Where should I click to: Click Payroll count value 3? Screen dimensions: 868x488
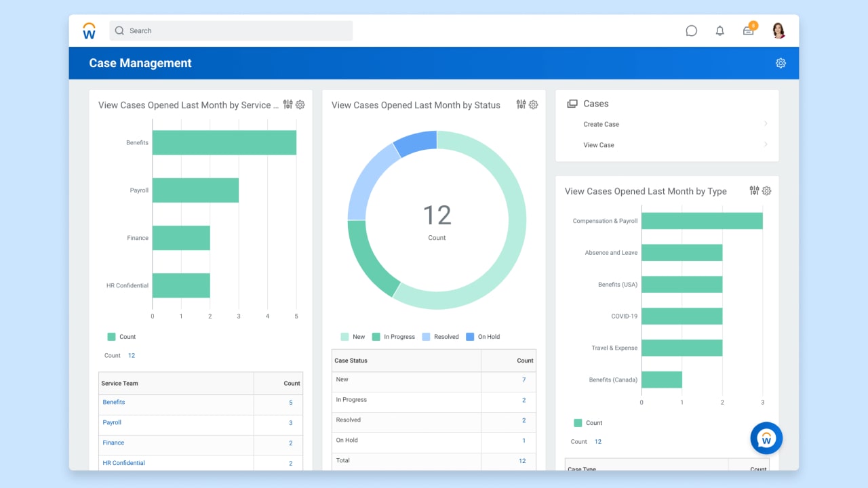pos(291,423)
